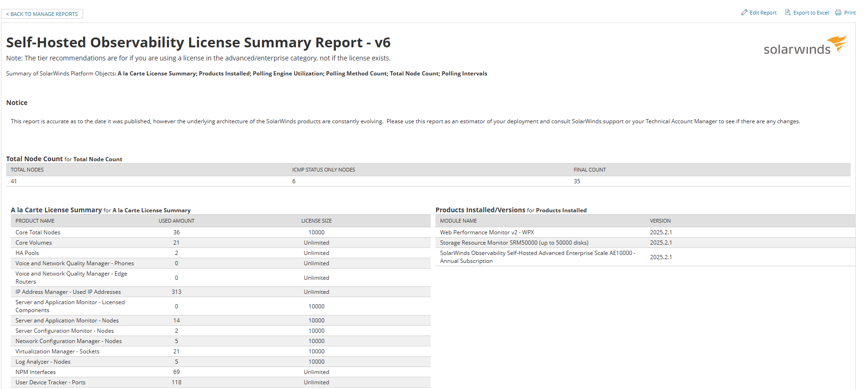Click Server Configuration Monitor - Nodes row
Screen dimensions: 868x389
pyautogui.click(x=221, y=331)
